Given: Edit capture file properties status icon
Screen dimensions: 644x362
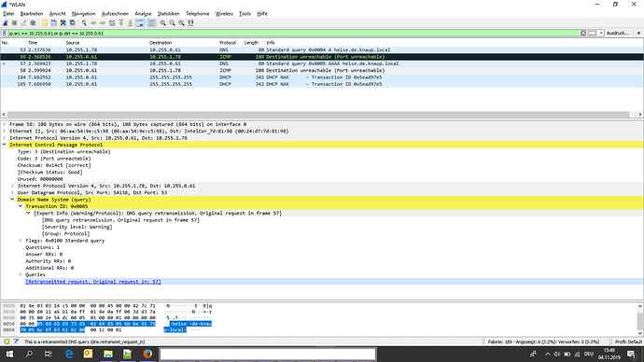Looking at the screenshot, I should (16, 341).
